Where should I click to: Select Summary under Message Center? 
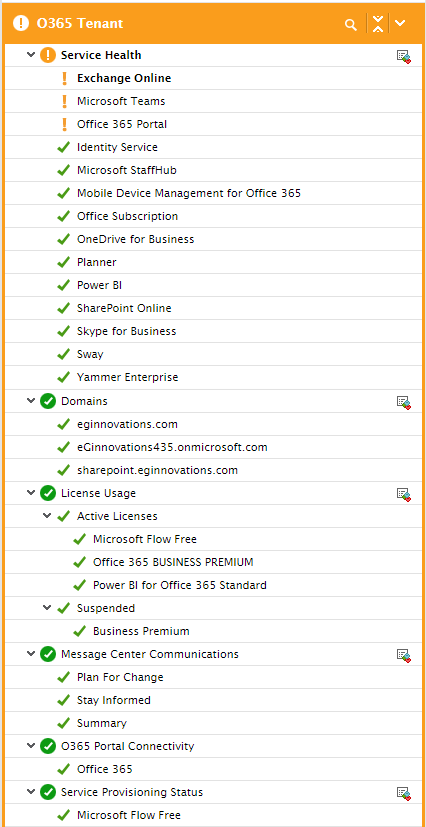pyautogui.click(x=102, y=723)
